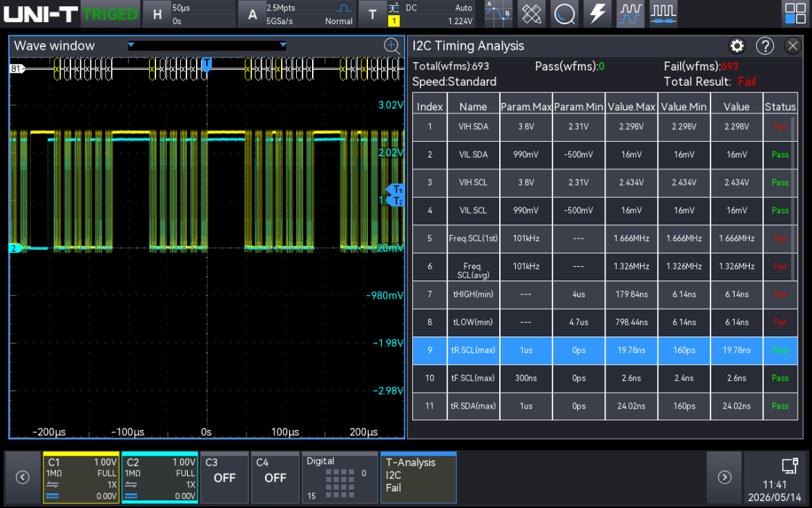Go to previous page of the channel bar
Image resolution: width=812 pixels, height=508 pixels.
[22, 478]
